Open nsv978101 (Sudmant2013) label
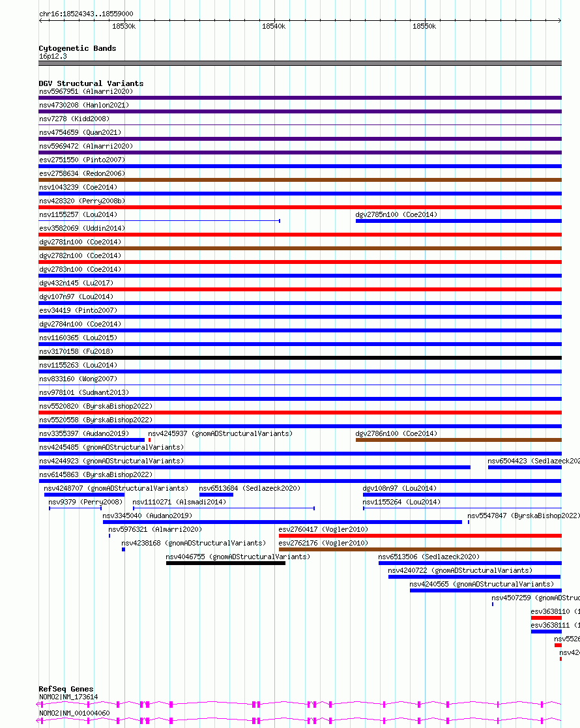Viewport: 580px width, 728px height. (x=84, y=393)
